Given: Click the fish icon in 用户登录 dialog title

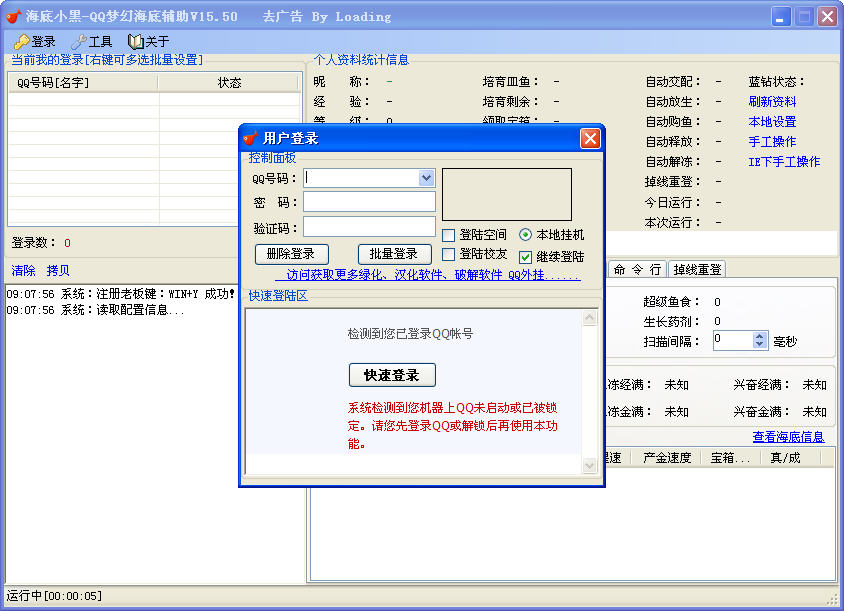Looking at the screenshot, I should click(x=250, y=138).
